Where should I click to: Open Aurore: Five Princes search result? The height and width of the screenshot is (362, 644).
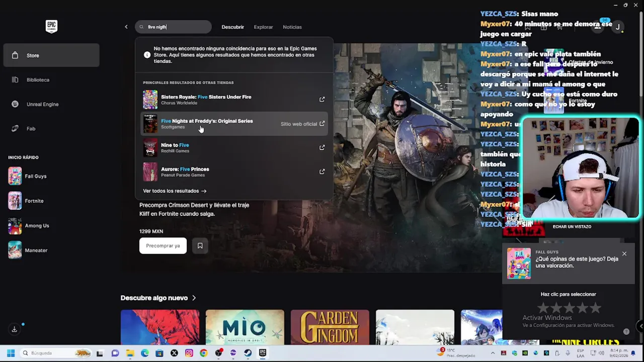[x=234, y=171]
